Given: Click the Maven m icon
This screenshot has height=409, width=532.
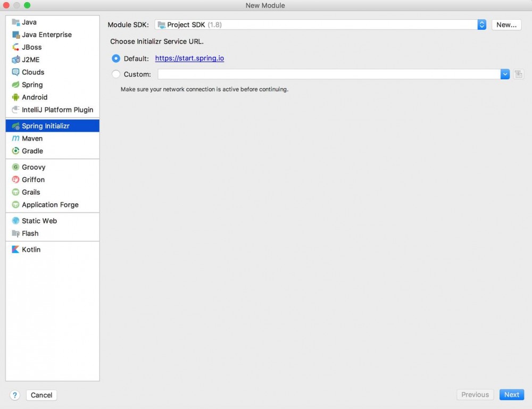Looking at the screenshot, I should [x=15, y=138].
